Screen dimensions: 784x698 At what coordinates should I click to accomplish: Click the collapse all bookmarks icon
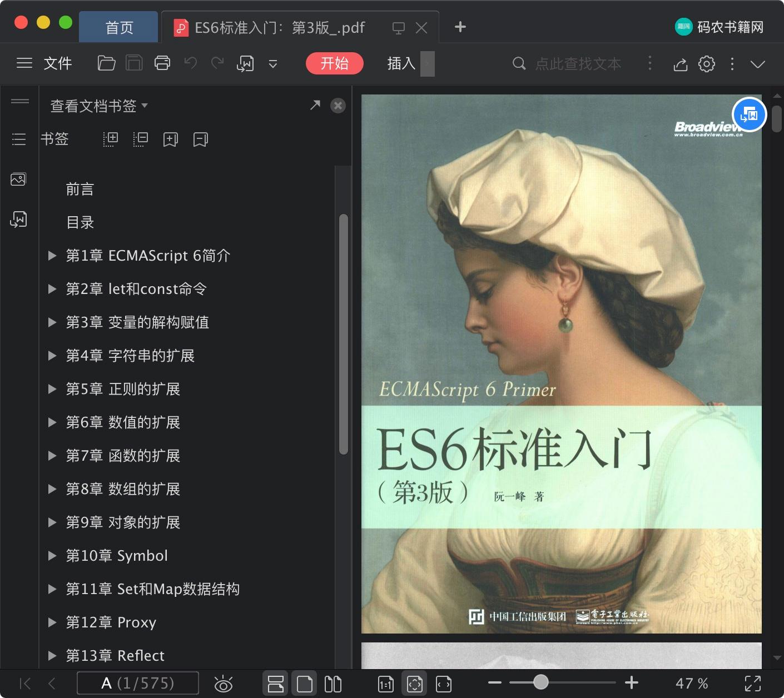click(x=141, y=139)
